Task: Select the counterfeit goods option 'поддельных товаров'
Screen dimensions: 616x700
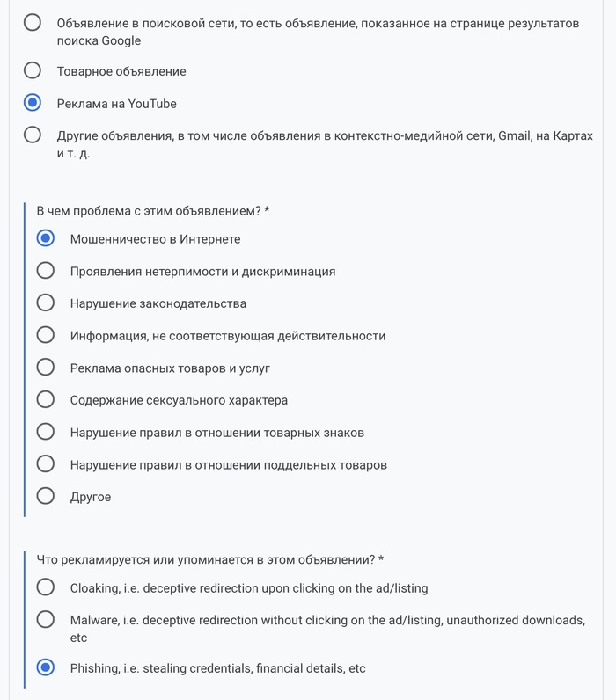Action: pyautogui.click(x=46, y=464)
